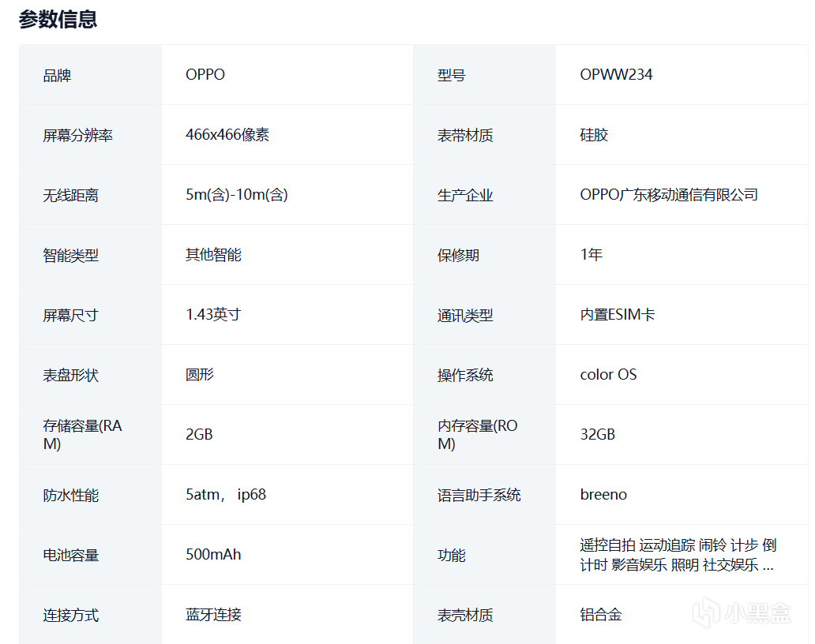Select the 通讯类型 label
Screen dimensions: 815x644
pyautogui.click(x=465, y=315)
